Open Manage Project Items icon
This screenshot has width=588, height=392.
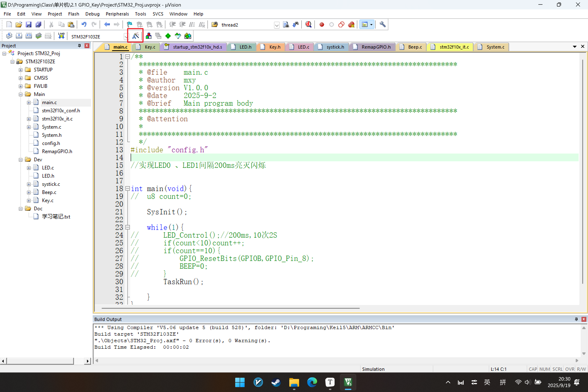pos(148,36)
